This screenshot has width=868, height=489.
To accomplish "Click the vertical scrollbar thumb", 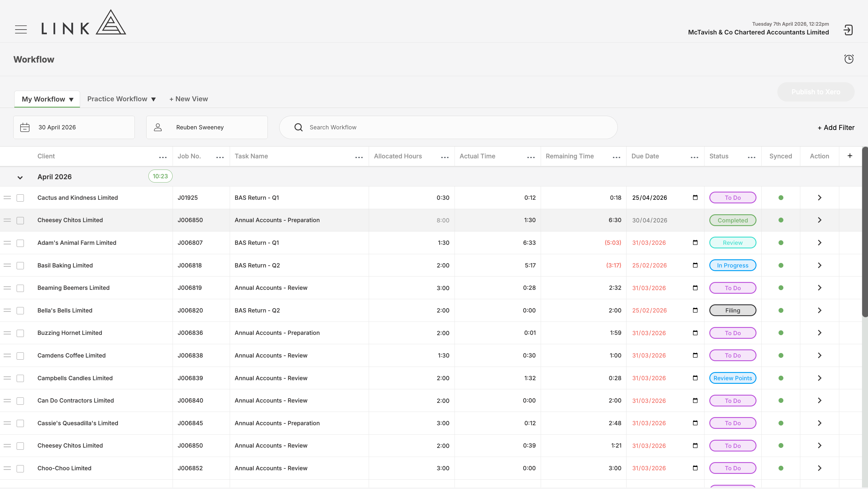I will pyautogui.click(x=865, y=232).
